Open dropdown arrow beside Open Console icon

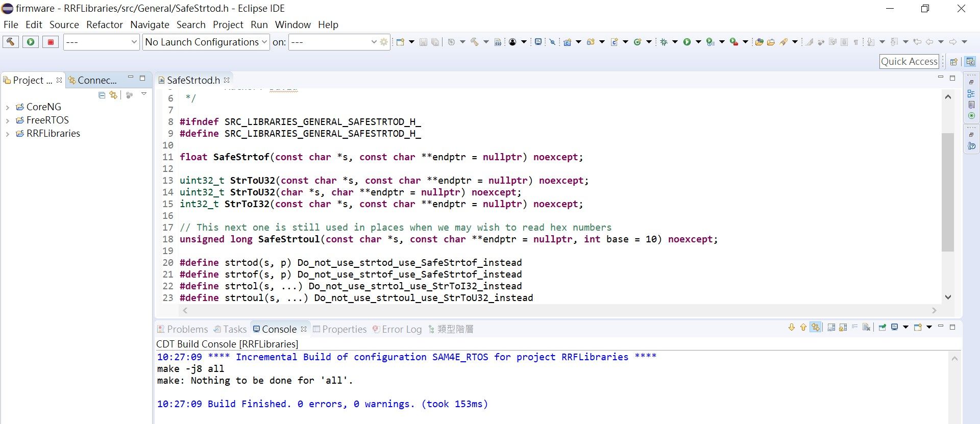pos(929,327)
